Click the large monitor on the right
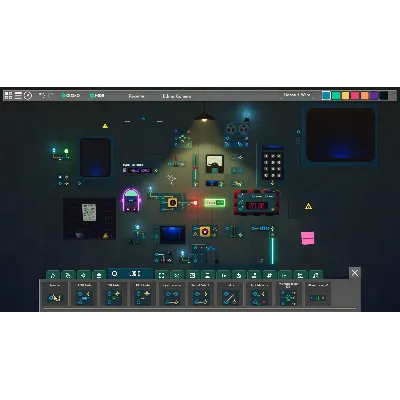This screenshot has width=400, height=400. coord(340,134)
